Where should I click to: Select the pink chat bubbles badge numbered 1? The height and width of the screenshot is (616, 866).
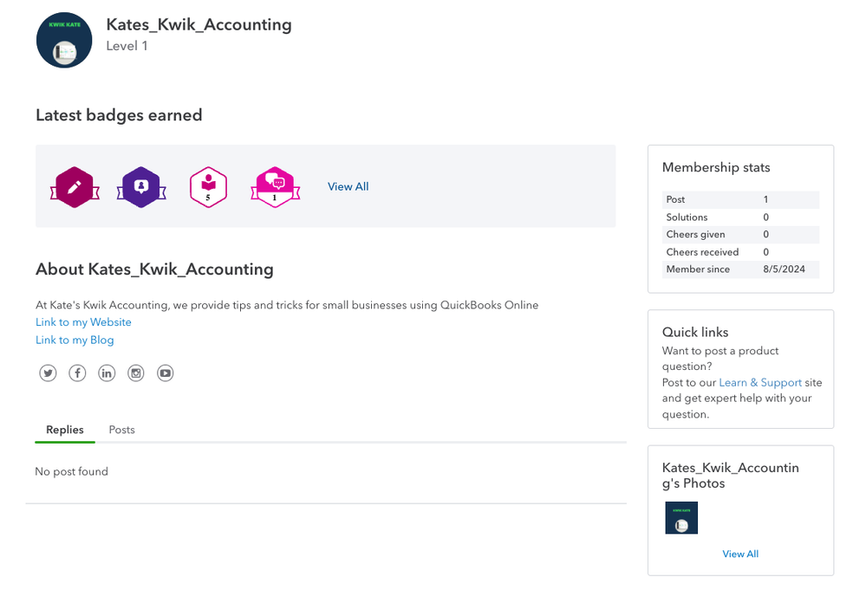275,186
